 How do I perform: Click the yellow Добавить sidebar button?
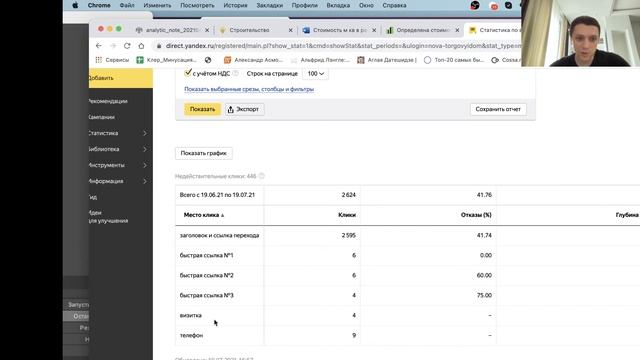click(x=121, y=78)
